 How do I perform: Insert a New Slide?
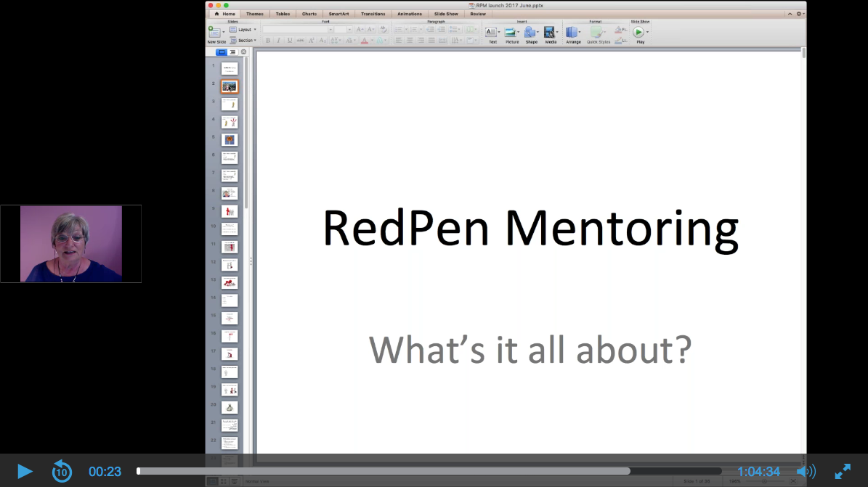[x=215, y=34]
